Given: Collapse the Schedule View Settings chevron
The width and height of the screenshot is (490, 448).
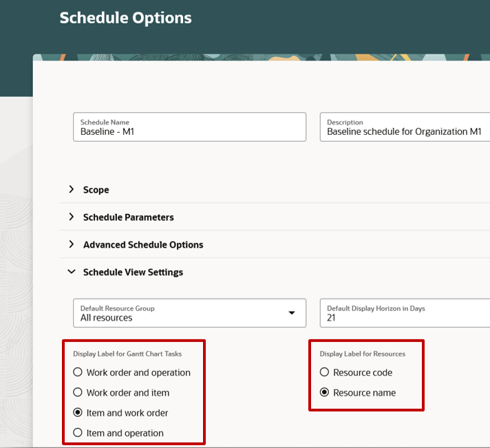Looking at the screenshot, I should coord(72,272).
